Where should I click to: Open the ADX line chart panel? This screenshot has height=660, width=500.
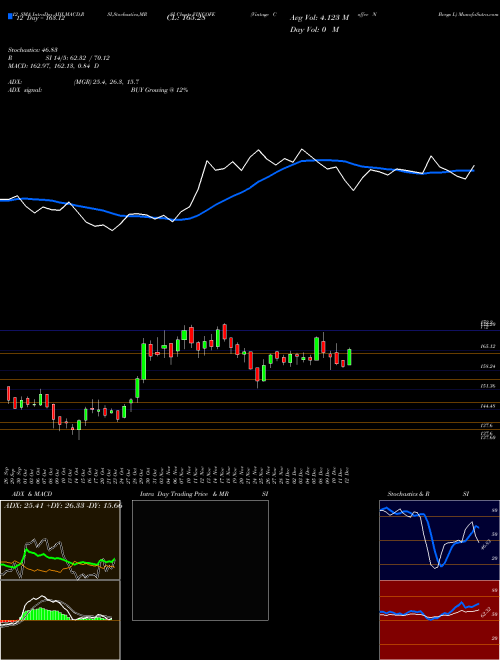[x=60, y=540]
